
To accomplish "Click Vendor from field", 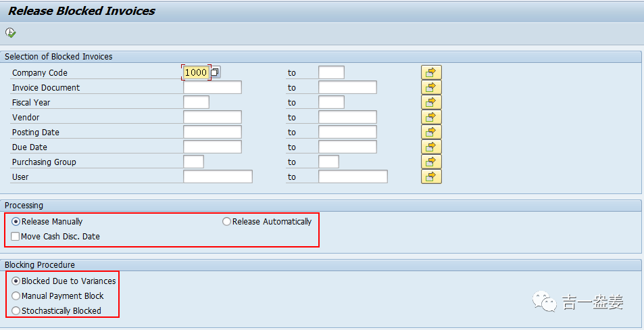I will pyautogui.click(x=212, y=117).
